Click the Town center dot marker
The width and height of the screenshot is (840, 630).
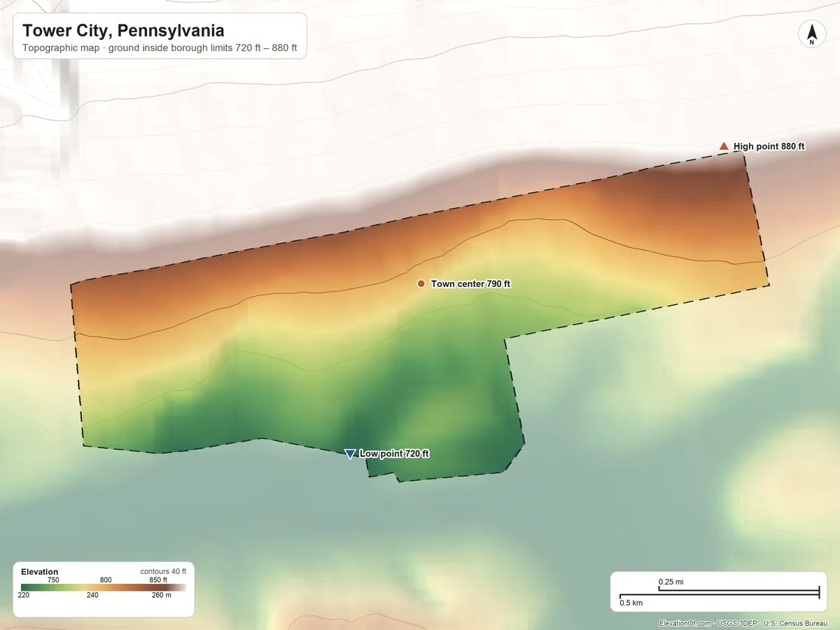[421, 283]
